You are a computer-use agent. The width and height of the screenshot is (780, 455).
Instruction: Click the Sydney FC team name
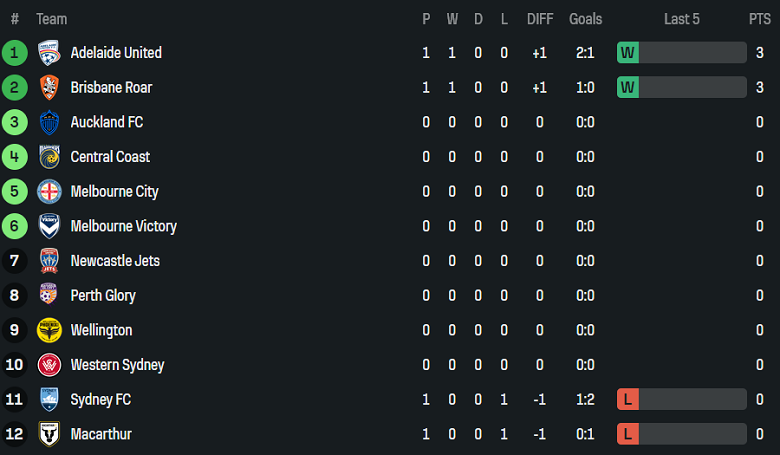click(100, 400)
